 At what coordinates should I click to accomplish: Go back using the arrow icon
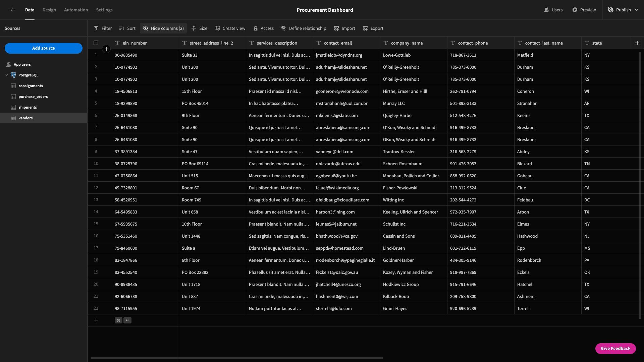pyautogui.click(x=13, y=10)
